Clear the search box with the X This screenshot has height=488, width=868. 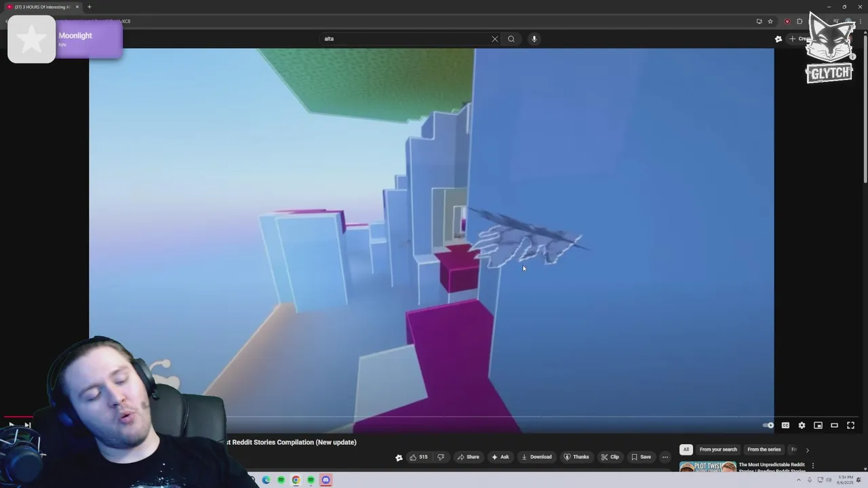tap(495, 39)
